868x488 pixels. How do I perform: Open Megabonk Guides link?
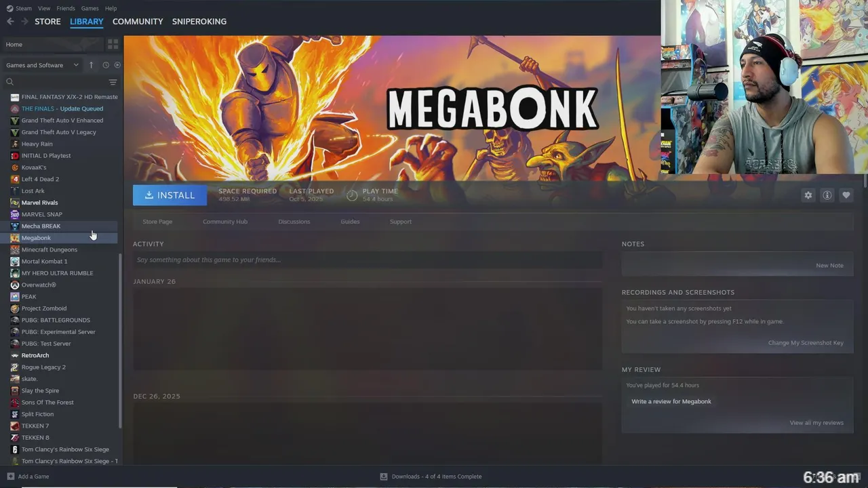coord(350,222)
